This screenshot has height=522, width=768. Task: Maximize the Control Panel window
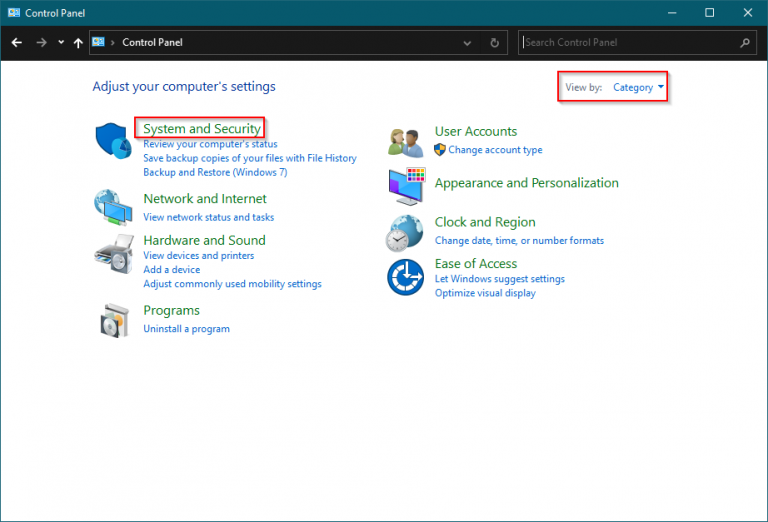(709, 13)
